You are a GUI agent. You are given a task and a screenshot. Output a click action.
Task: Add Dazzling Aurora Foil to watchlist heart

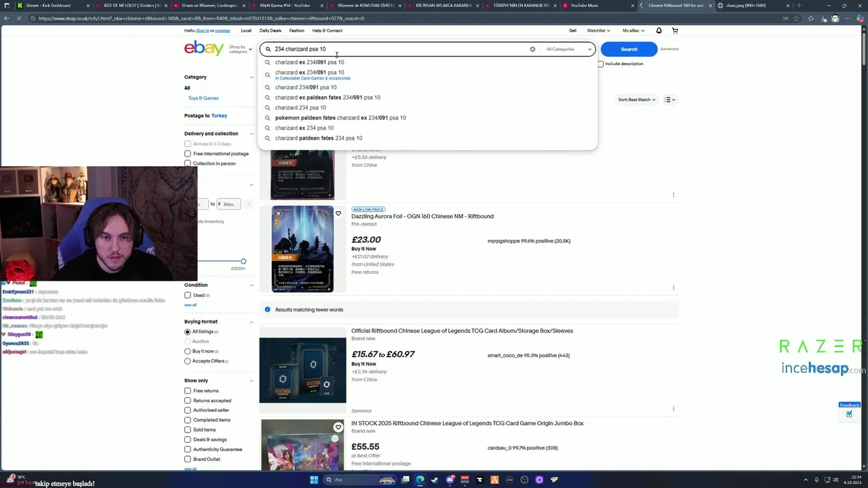[338, 213]
